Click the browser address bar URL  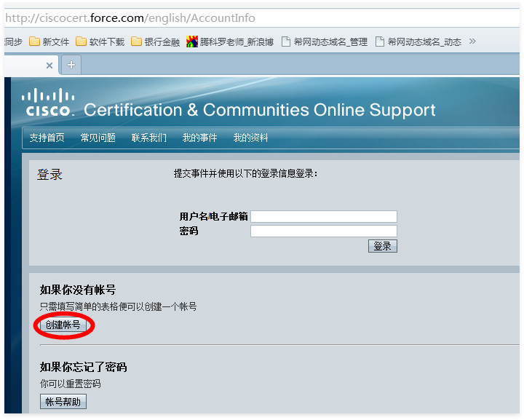[130, 18]
